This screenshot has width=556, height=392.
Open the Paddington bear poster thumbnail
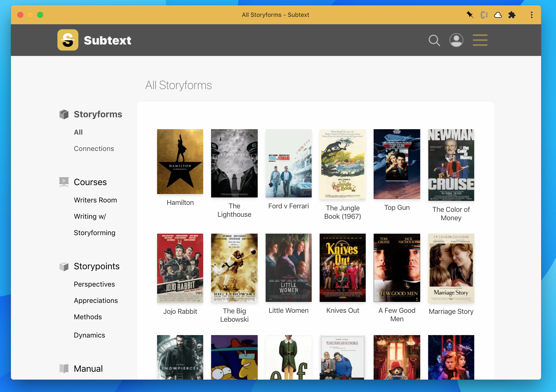(x=397, y=357)
